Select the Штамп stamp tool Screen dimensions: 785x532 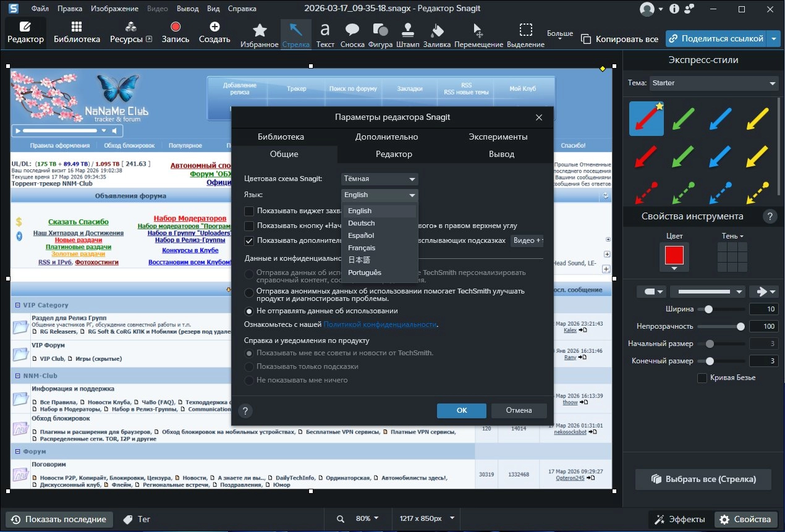point(407,34)
